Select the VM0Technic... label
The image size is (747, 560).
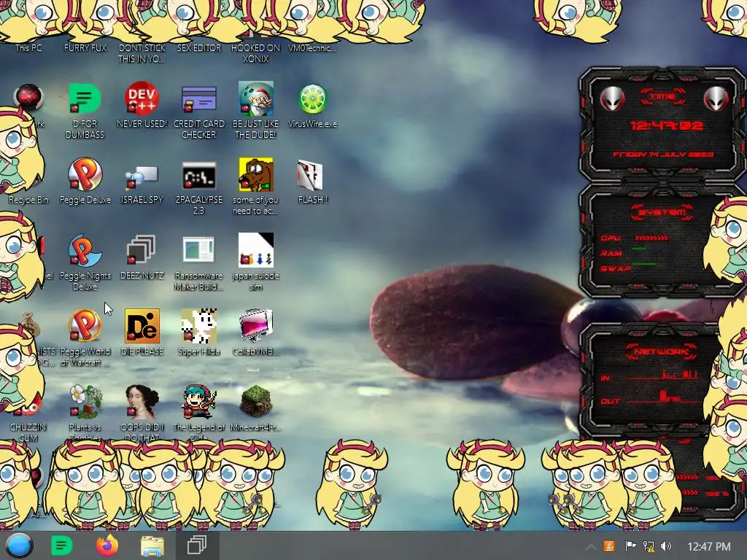click(312, 47)
